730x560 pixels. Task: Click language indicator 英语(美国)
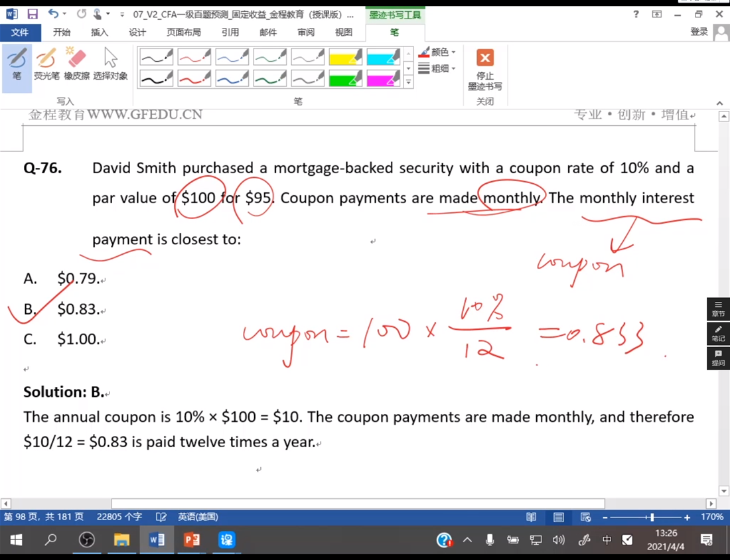pos(198,517)
